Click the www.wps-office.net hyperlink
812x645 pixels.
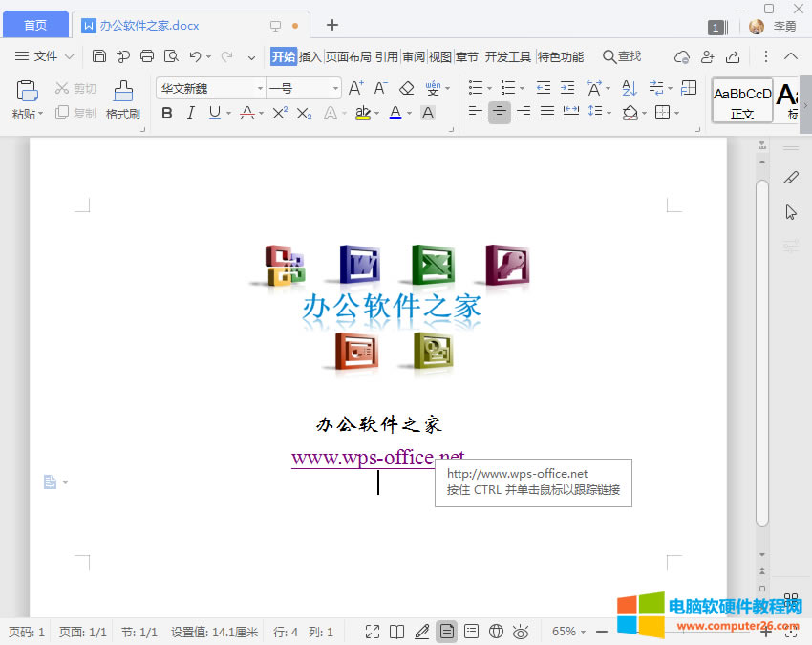(376, 458)
